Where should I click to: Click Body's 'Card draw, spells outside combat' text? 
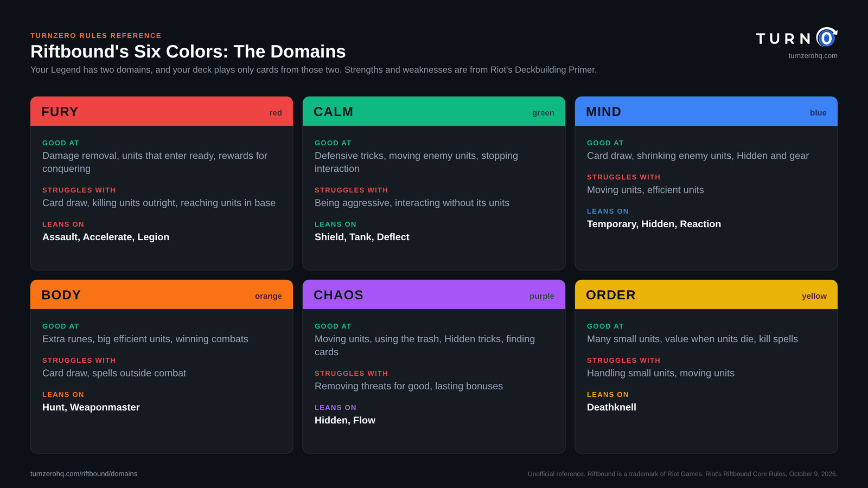point(114,373)
